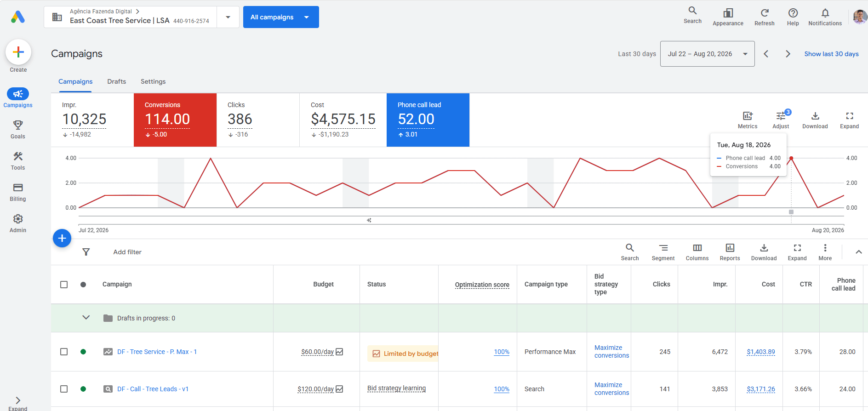Switch to the Drafts tab
868x411 pixels.
(x=117, y=81)
